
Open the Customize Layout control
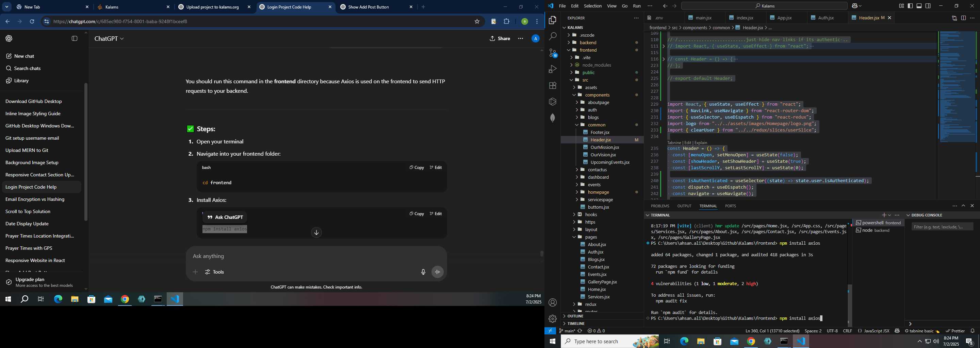click(x=901, y=6)
